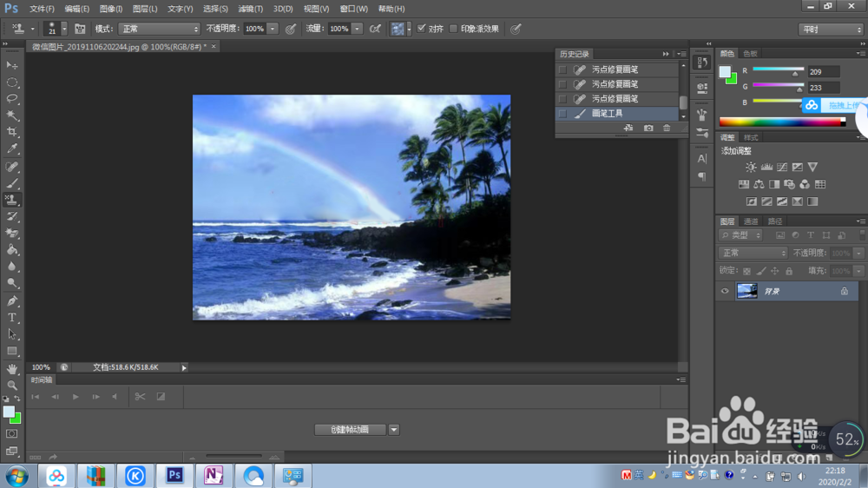Toggle airbrush mode in options bar
The width and height of the screenshot is (868, 488).
(375, 29)
